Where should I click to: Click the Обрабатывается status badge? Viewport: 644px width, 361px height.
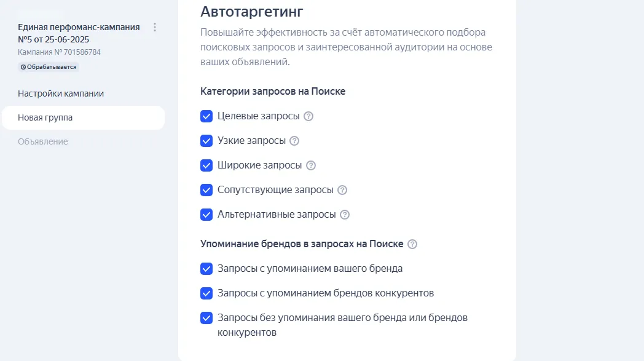click(49, 66)
